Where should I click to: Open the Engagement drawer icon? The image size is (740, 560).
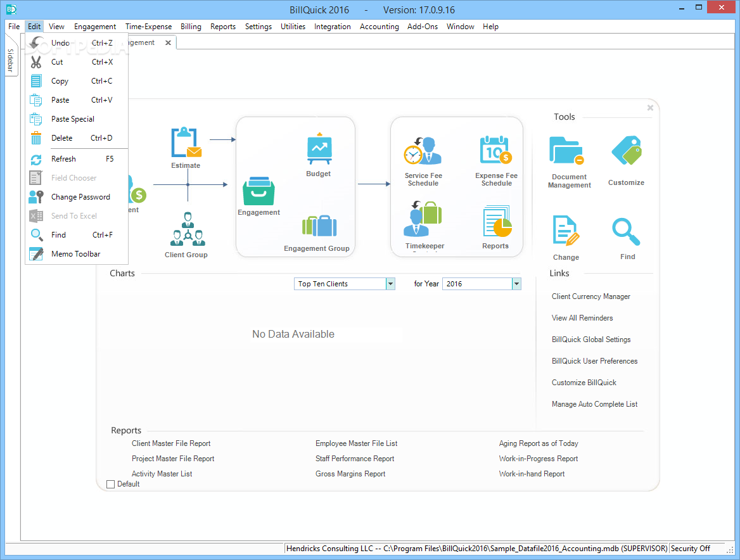[258, 191]
